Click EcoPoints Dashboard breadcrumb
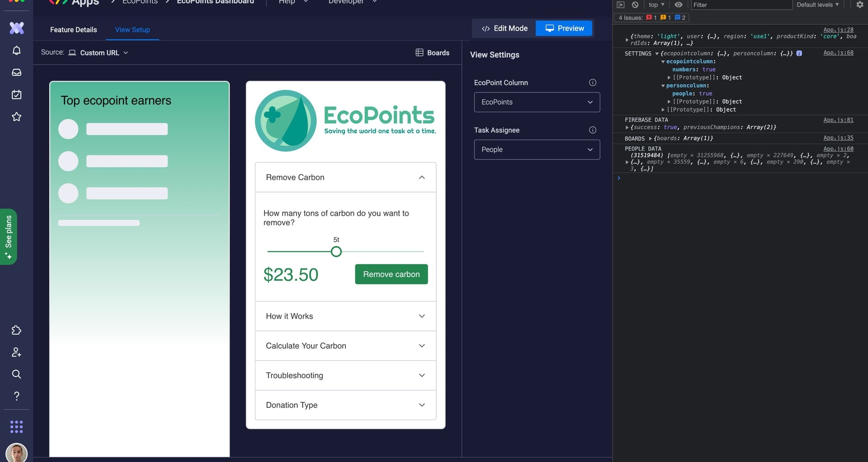 click(215, 2)
